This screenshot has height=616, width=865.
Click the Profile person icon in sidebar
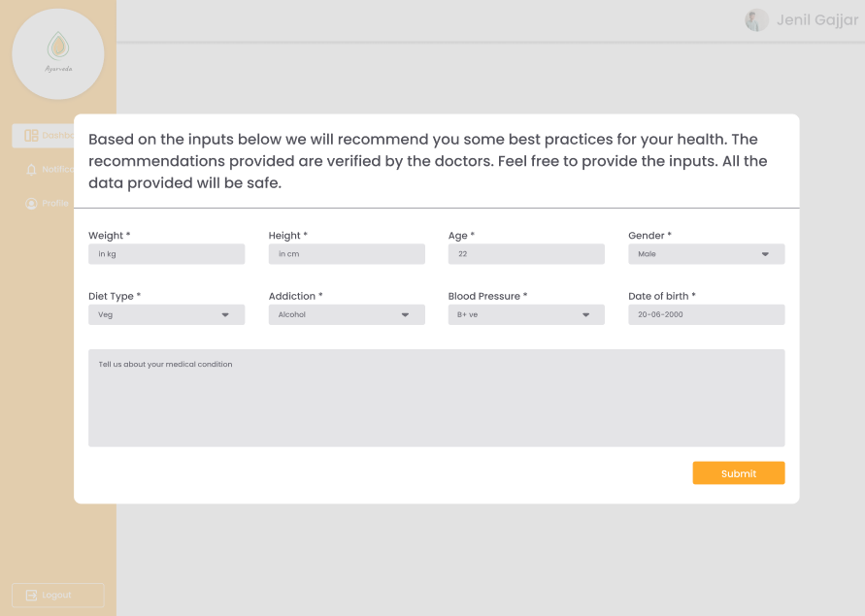coord(31,204)
